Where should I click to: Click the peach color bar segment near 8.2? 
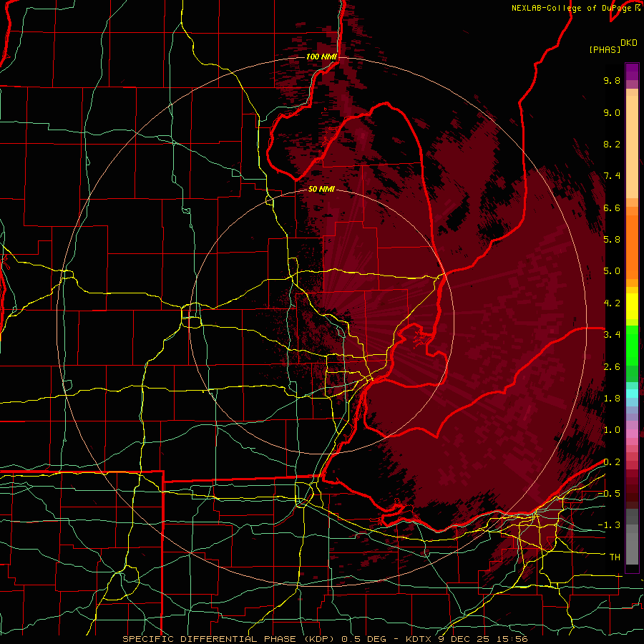point(632,147)
